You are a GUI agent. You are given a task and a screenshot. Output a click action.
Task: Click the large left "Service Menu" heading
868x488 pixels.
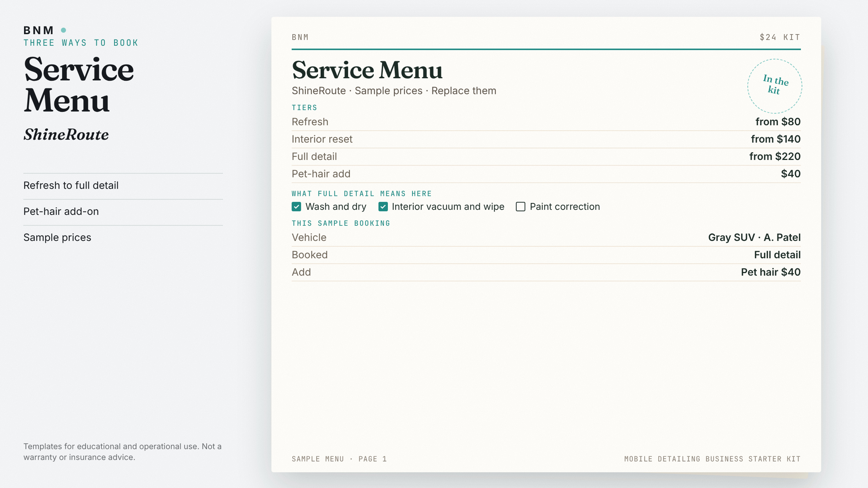point(79,85)
